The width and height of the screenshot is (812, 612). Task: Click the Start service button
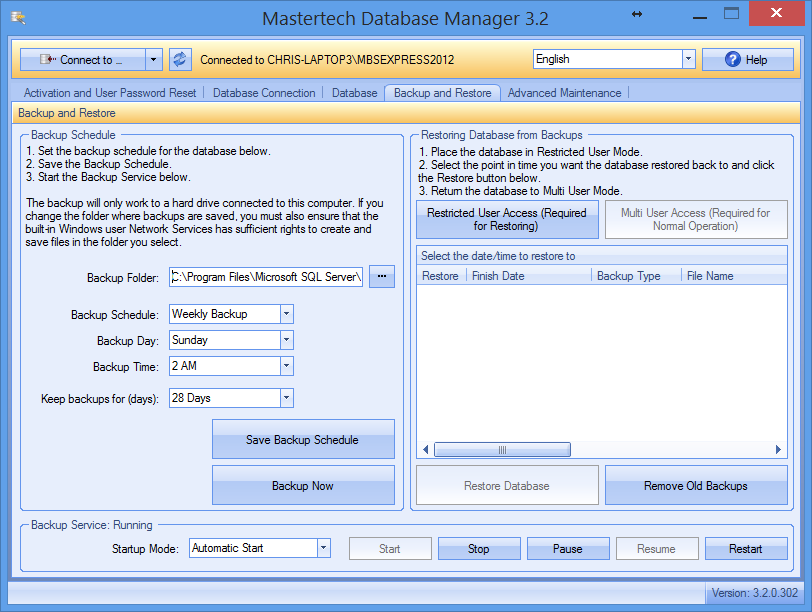pyautogui.click(x=390, y=549)
